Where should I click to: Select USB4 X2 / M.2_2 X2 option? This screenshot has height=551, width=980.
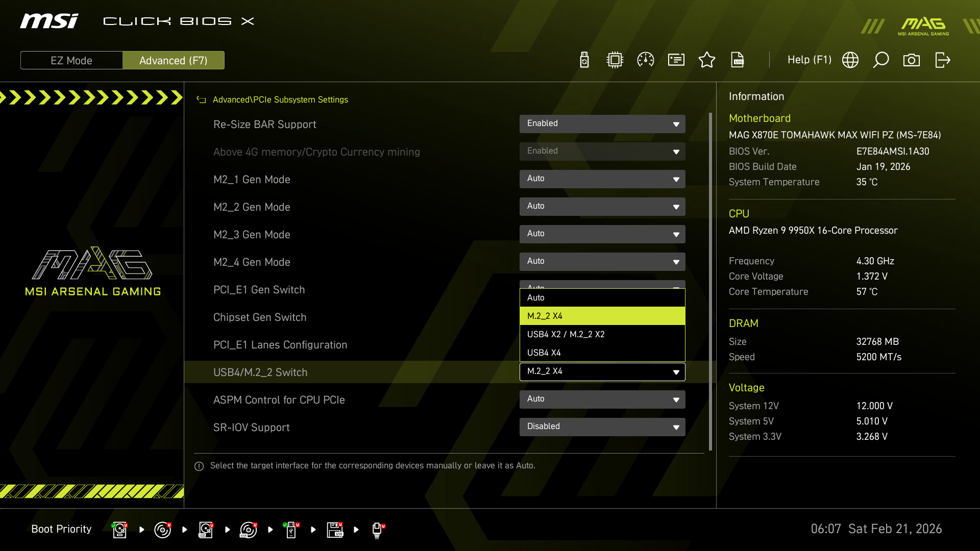click(x=602, y=334)
